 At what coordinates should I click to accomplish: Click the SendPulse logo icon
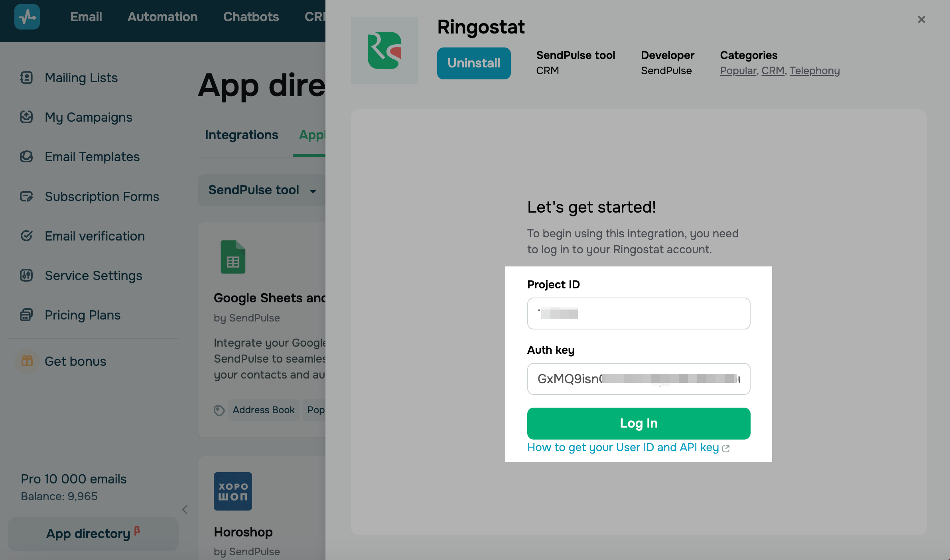[27, 17]
